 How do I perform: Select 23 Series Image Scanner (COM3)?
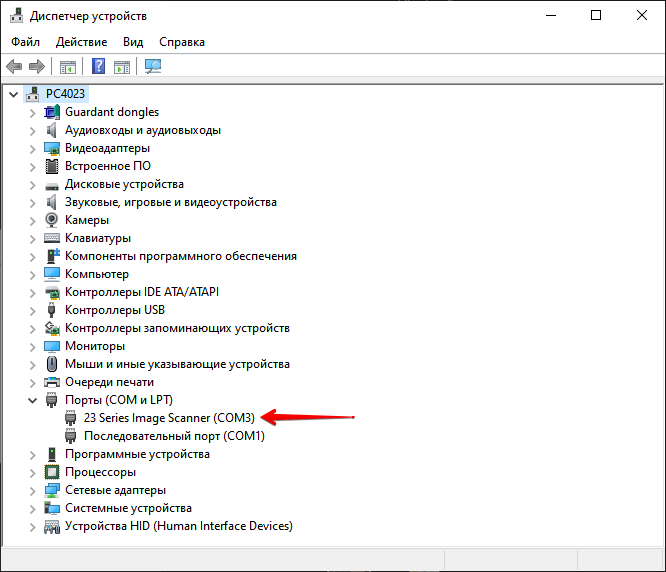[169, 418]
